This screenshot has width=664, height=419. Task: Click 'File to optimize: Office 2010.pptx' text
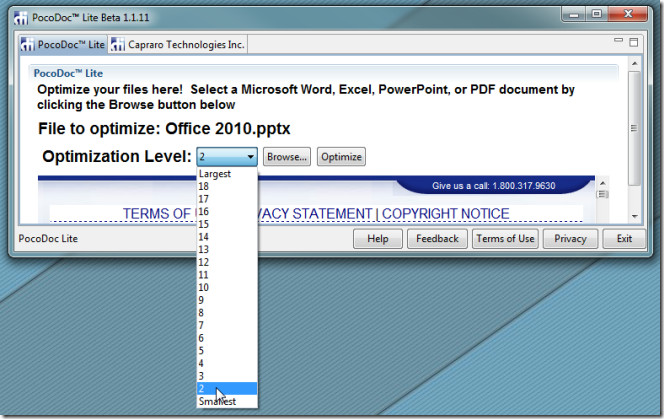click(164, 129)
